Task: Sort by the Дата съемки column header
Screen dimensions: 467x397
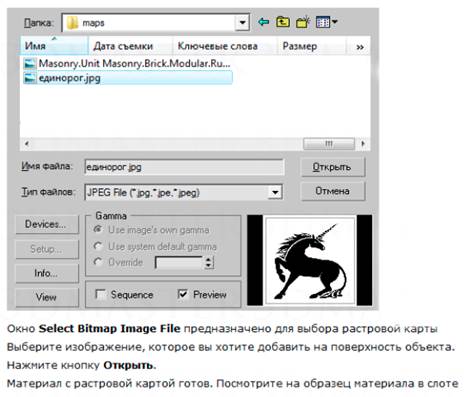Action: click(x=130, y=46)
